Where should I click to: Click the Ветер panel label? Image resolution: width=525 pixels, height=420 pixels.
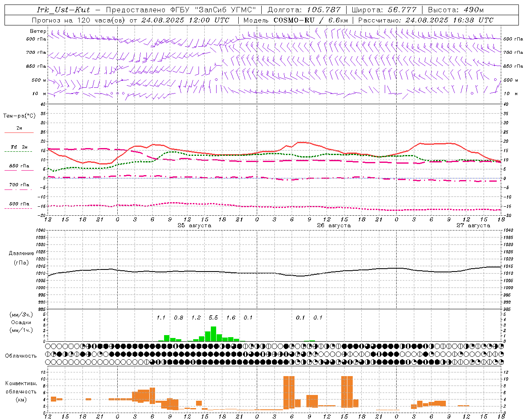click(38, 31)
